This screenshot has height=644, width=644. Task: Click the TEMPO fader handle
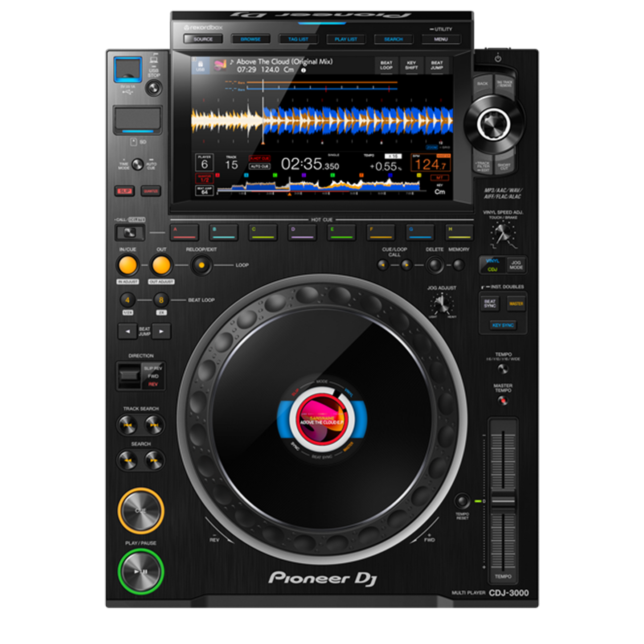(x=503, y=501)
